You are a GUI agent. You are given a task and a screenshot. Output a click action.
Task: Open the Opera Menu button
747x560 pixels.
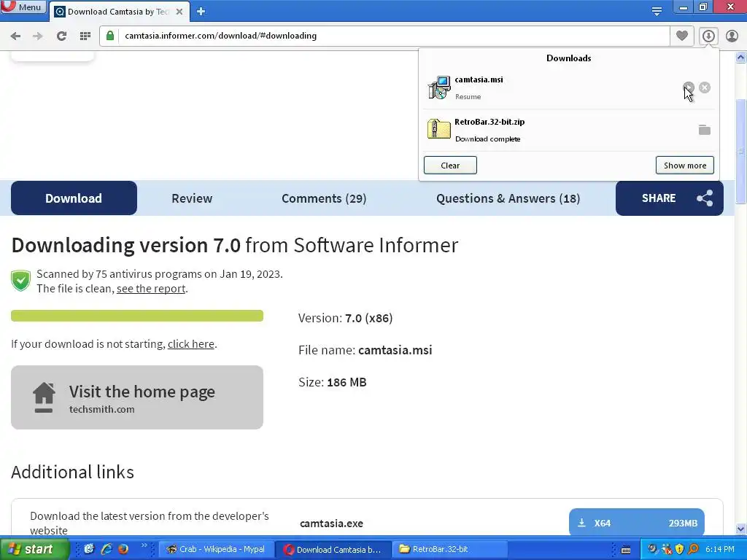(x=23, y=7)
